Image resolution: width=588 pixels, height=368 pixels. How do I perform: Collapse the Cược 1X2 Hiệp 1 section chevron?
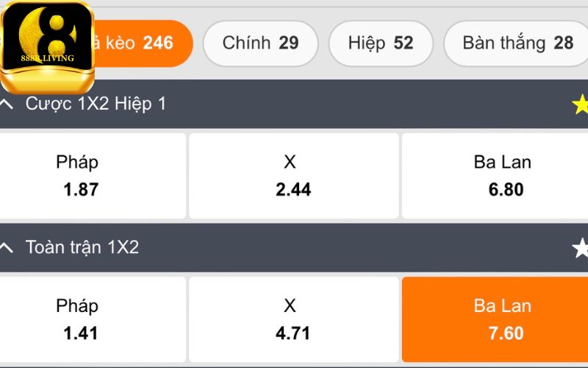(7, 105)
